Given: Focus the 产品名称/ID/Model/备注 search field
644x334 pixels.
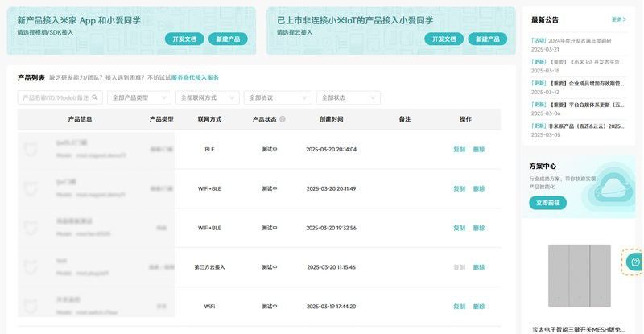Looking at the screenshot, I should tap(60, 97).
